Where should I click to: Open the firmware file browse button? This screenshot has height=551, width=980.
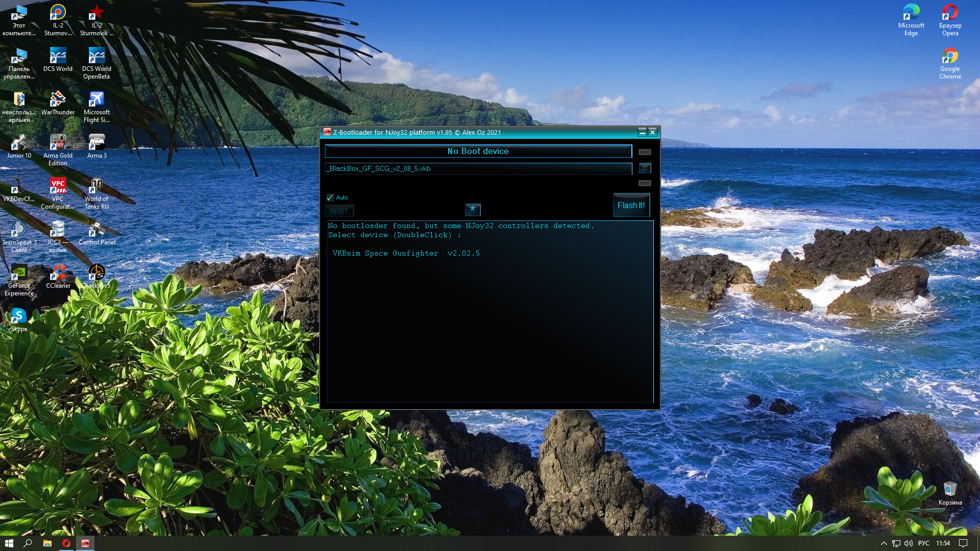pyautogui.click(x=645, y=168)
